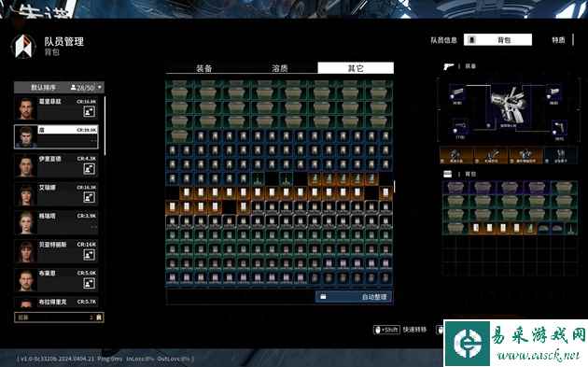588x367 pixels.
Task: Click the recruit input bar below member list
Action: coord(59,318)
